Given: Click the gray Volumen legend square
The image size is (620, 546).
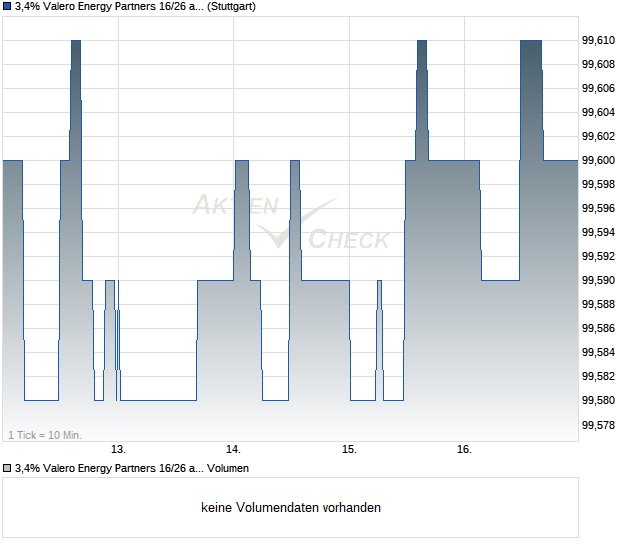Looking at the screenshot, I should 7,468.
